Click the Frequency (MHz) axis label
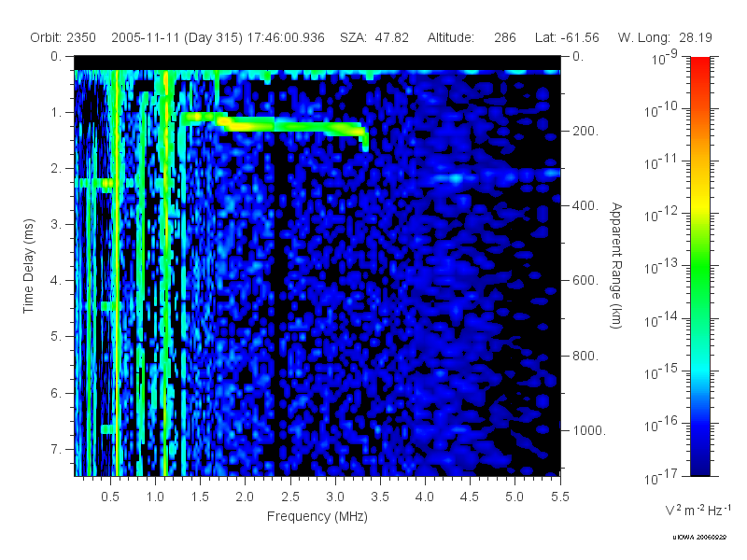This screenshot has height=560, width=747. [317, 516]
